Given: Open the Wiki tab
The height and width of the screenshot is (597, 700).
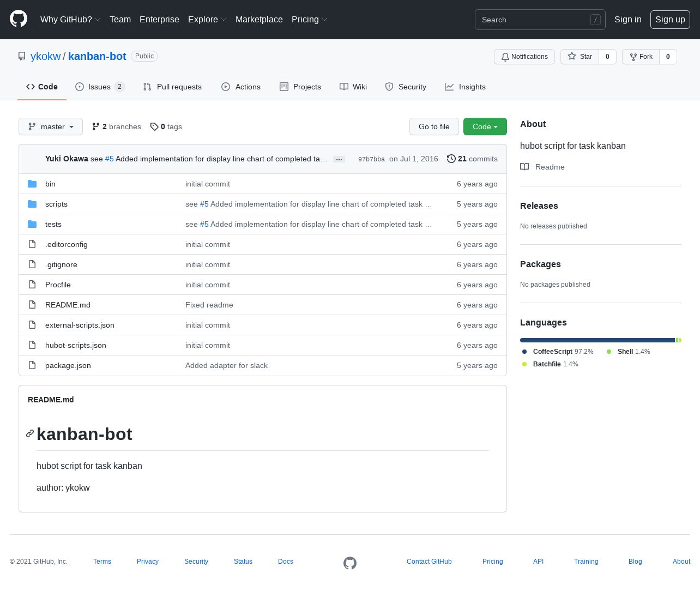Looking at the screenshot, I should (353, 87).
